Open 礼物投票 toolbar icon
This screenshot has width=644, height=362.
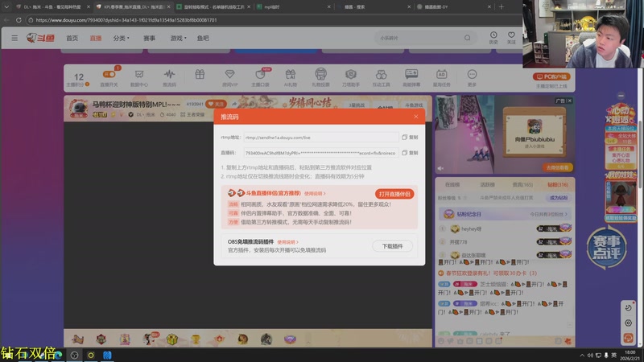pos(320,78)
